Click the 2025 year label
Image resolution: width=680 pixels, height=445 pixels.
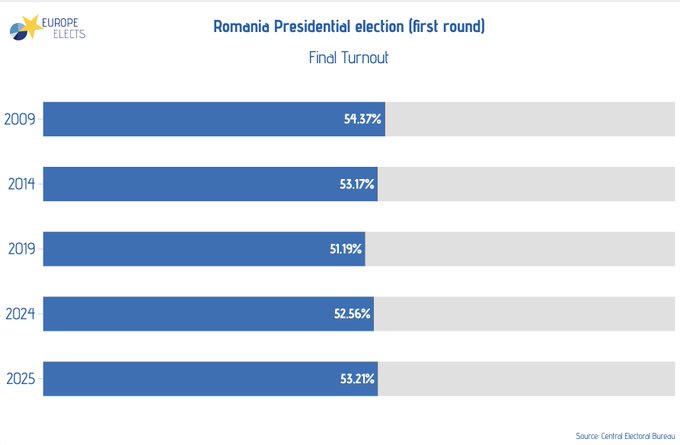tap(21, 379)
